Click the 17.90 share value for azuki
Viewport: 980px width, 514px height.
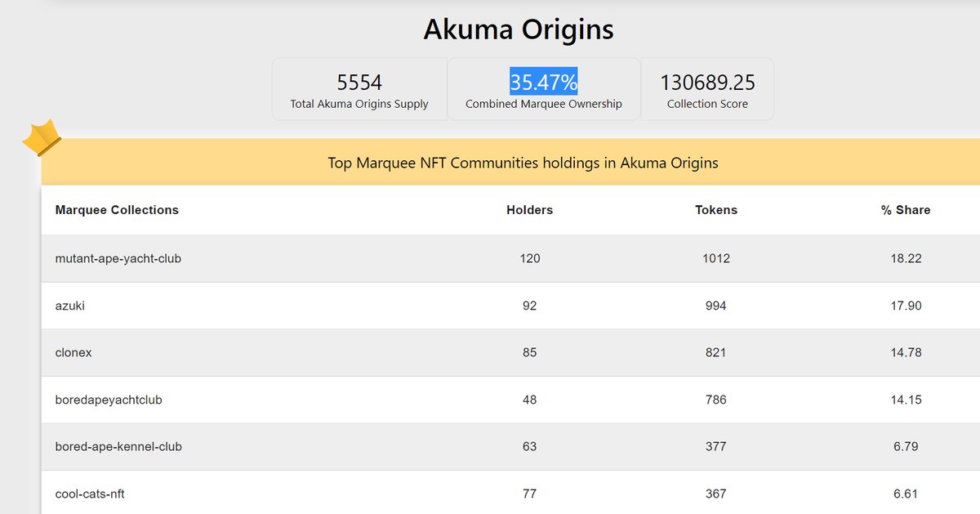906,306
